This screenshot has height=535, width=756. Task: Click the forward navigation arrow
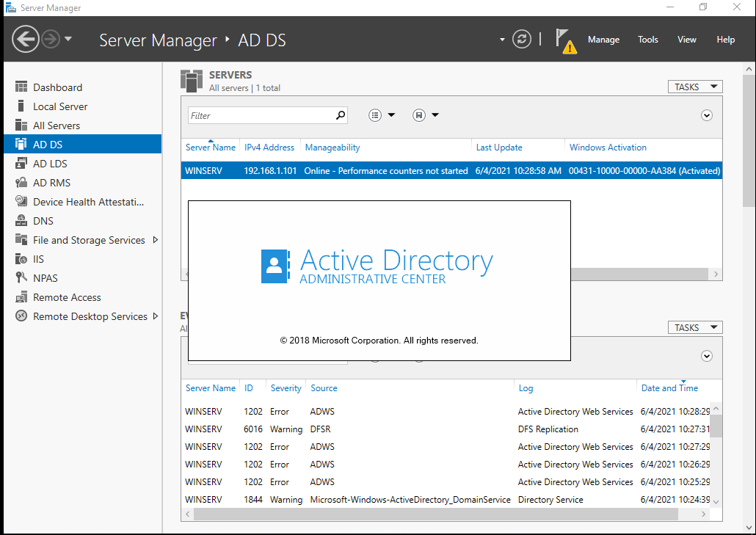[51, 39]
